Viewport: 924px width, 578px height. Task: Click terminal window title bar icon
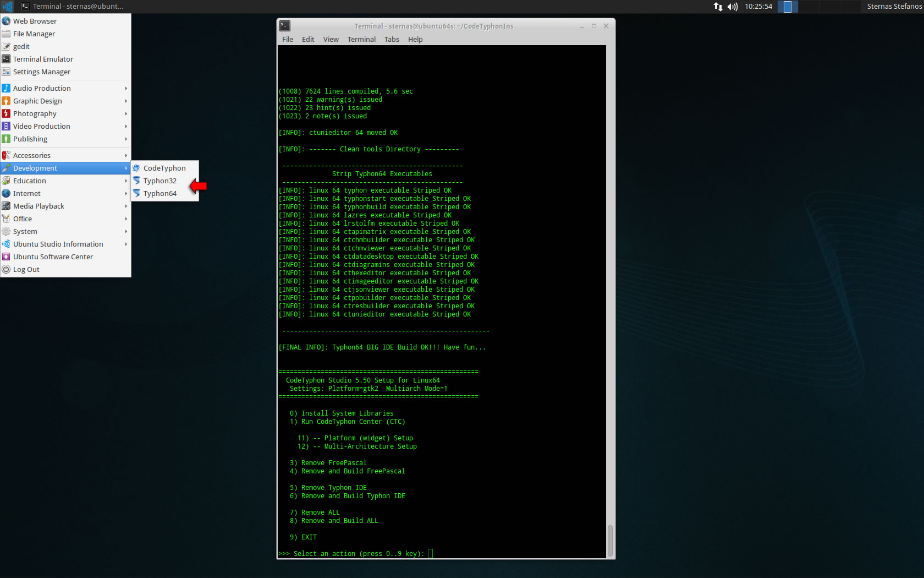(285, 26)
